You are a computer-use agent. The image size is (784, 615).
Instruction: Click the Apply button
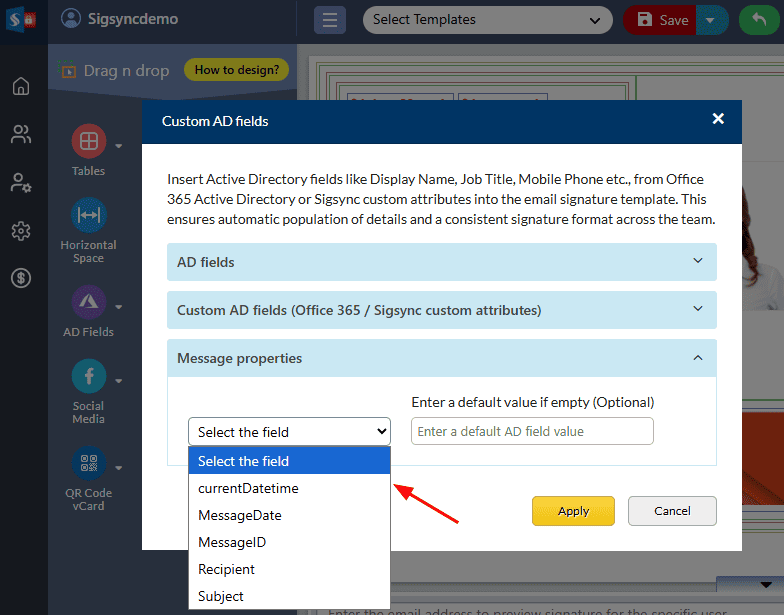[573, 511]
